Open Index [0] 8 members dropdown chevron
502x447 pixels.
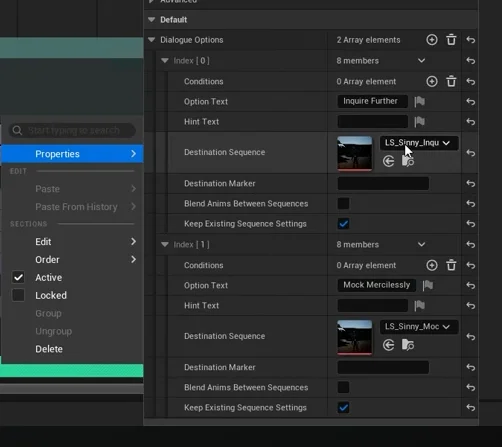pos(421,61)
